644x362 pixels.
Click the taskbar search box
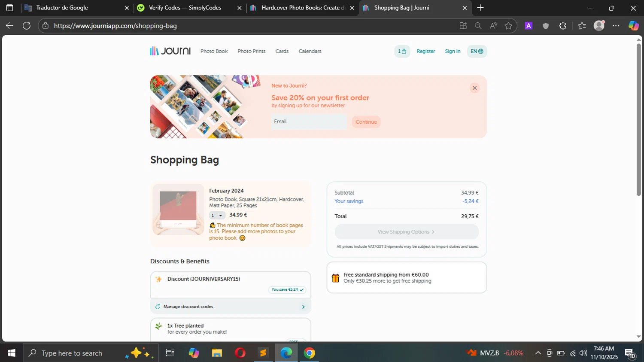coord(91,353)
